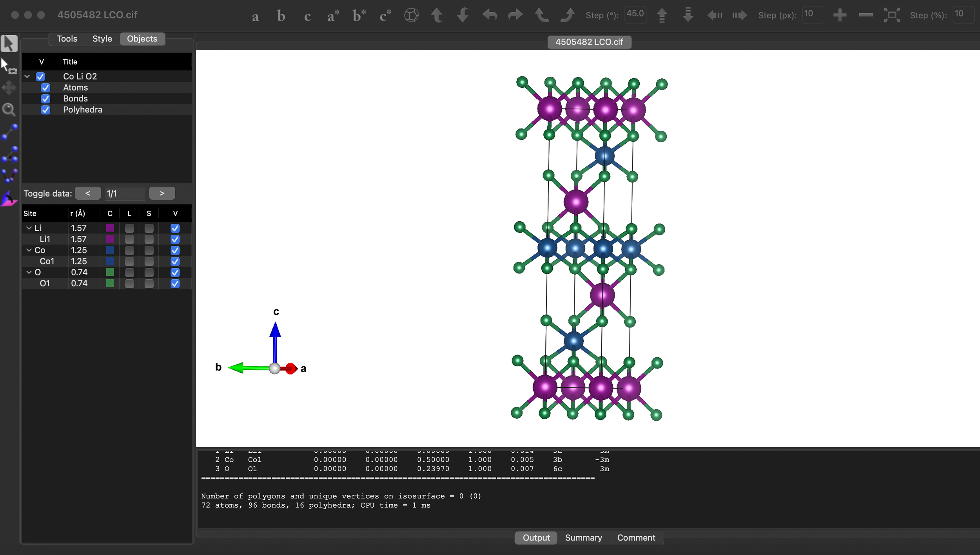Toggle Bonds visibility checkbox
Screen dimensions: 980x555
pos(45,99)
